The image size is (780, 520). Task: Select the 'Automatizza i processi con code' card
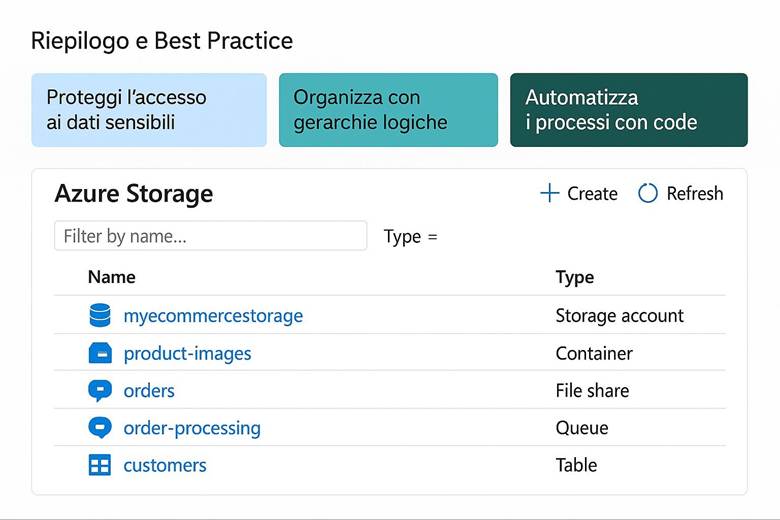pos(628,110)
